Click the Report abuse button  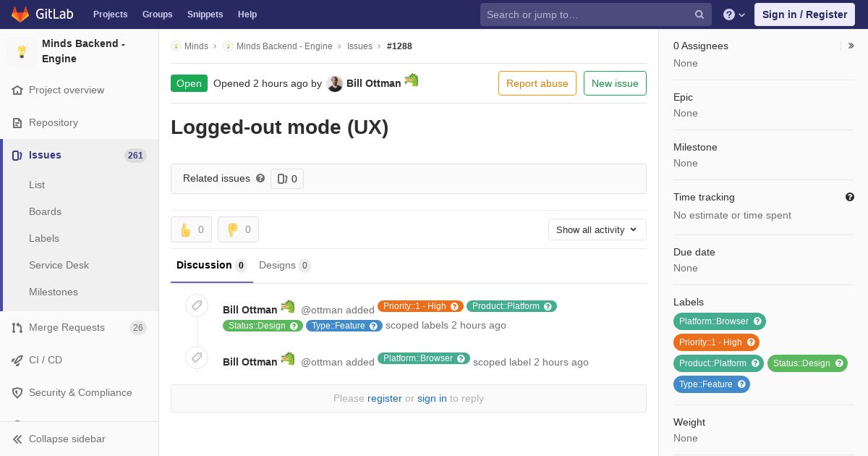click(537, 83)
